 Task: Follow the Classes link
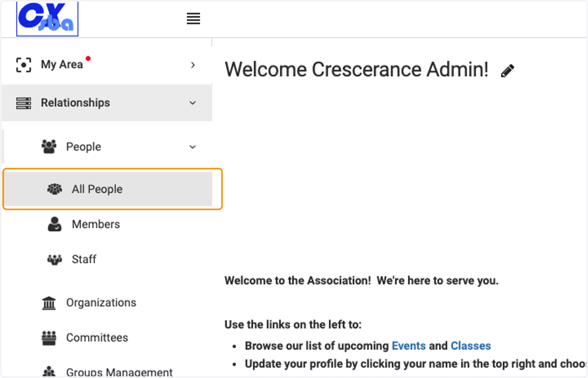[x=471, y=346]
